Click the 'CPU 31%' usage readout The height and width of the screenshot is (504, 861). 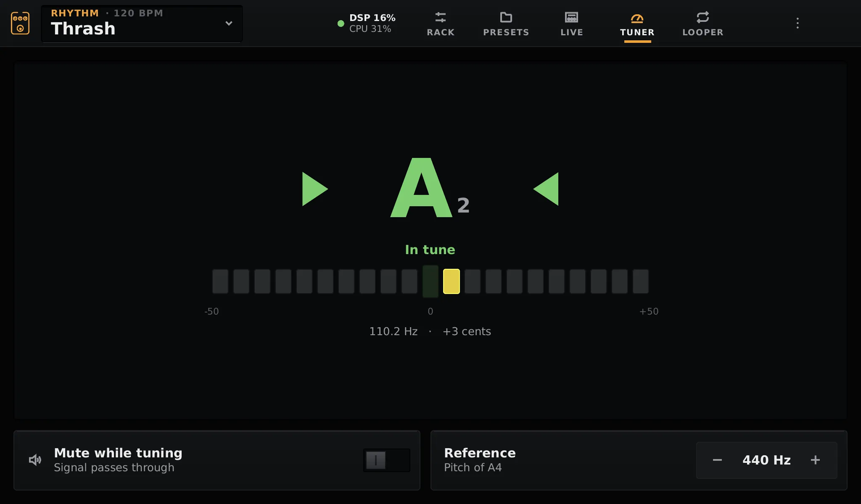(x=370, y=29)
